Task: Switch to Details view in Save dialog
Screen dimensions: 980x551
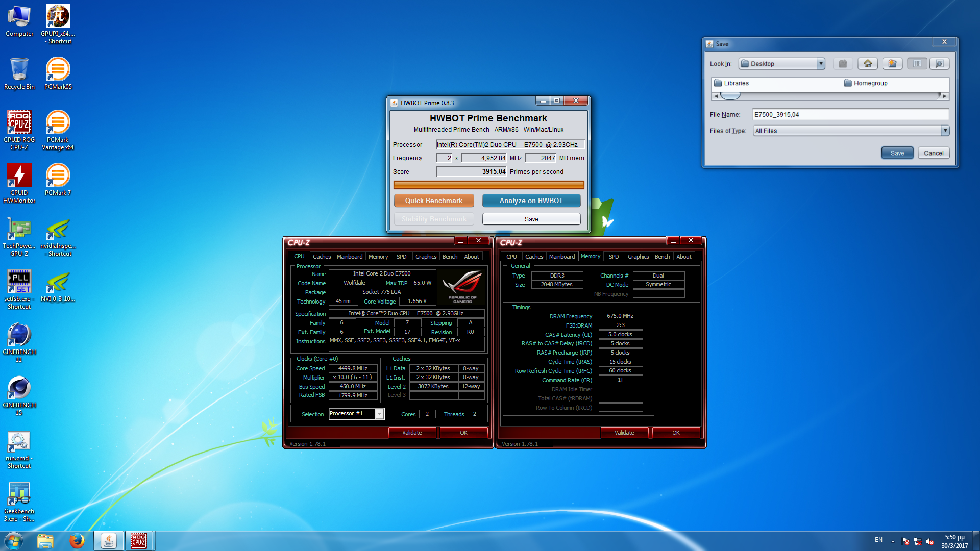Action: tap(939, 64)
